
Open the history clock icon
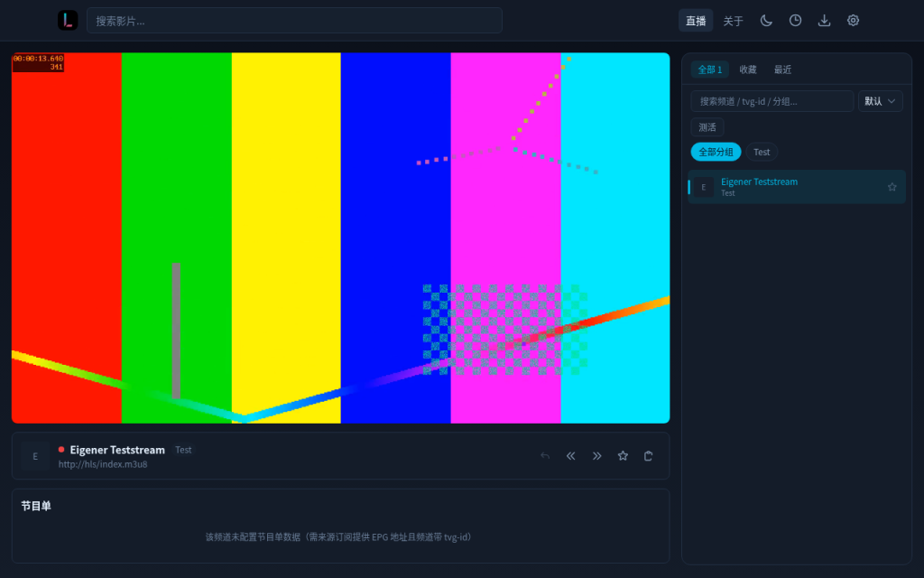[795, 21]
